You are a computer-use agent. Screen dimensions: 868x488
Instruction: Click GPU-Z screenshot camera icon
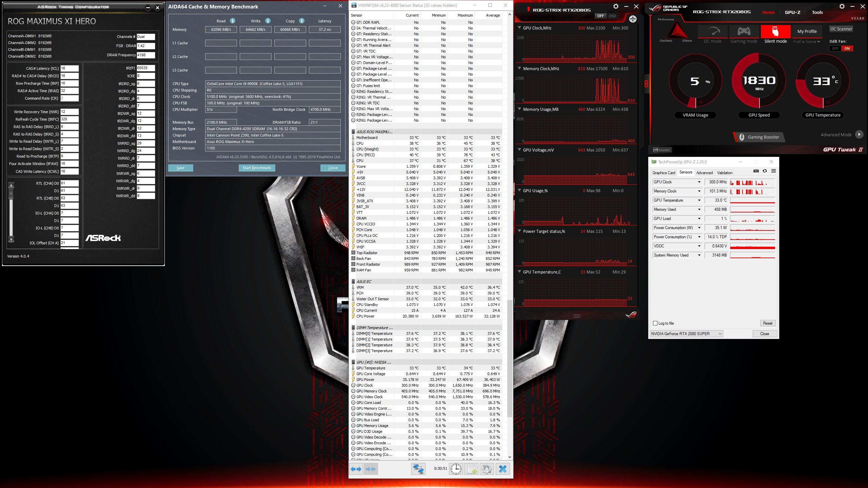click(x=756, y=171)
